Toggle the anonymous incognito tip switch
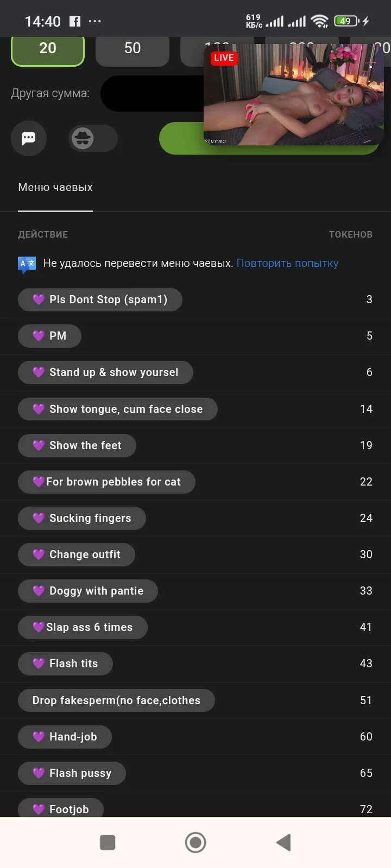Viewport: 391px width, 868px height. coord(92,138)
